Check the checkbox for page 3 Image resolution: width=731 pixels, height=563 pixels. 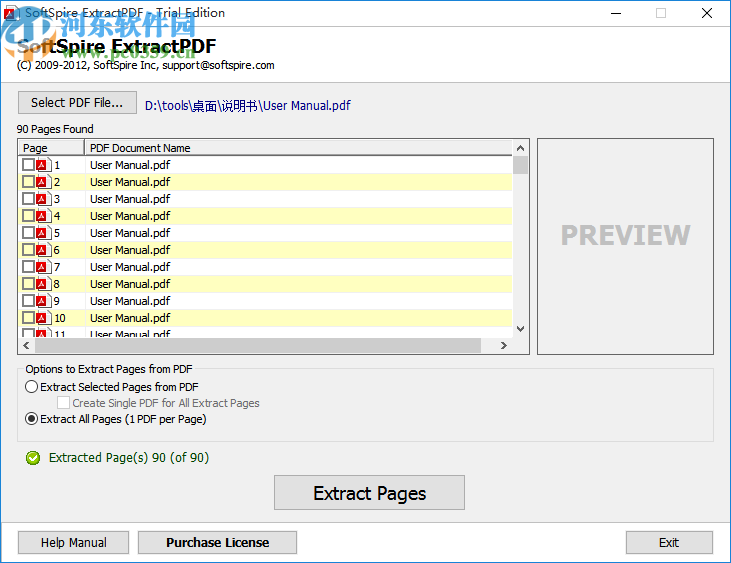(28, 199)
